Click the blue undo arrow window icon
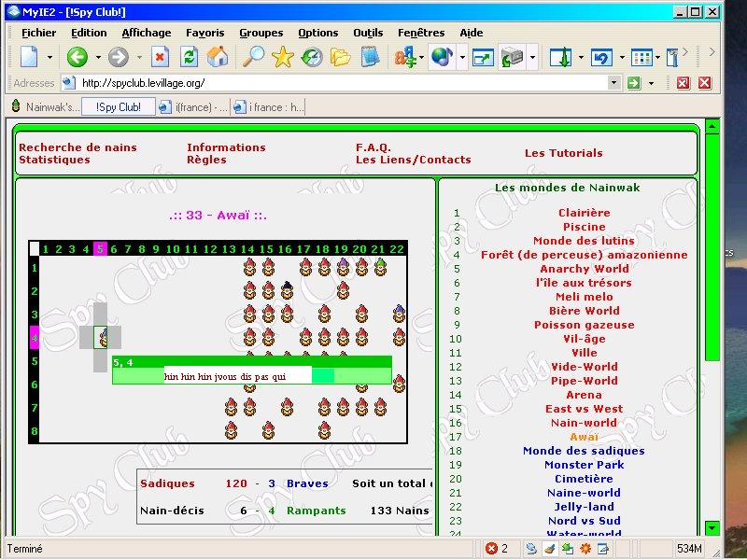Image resolution: width=747 pixels, height=560 pixels. pos(601,57)
